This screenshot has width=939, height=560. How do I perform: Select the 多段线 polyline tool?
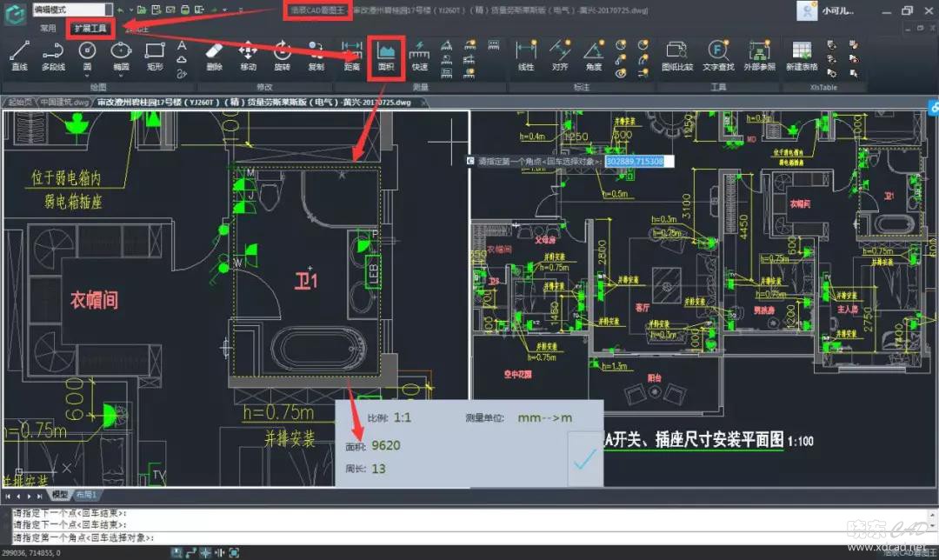[53, 56]
